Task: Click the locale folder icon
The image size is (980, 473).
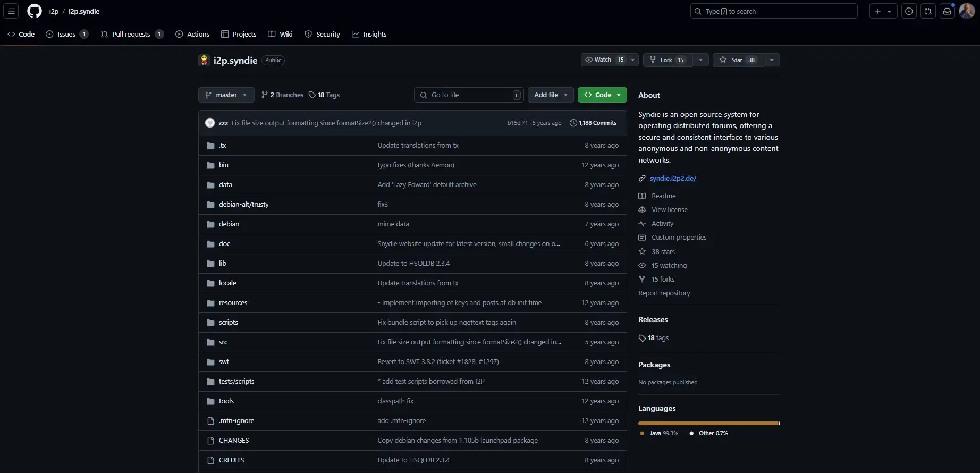Action: (x=210, y=283)
